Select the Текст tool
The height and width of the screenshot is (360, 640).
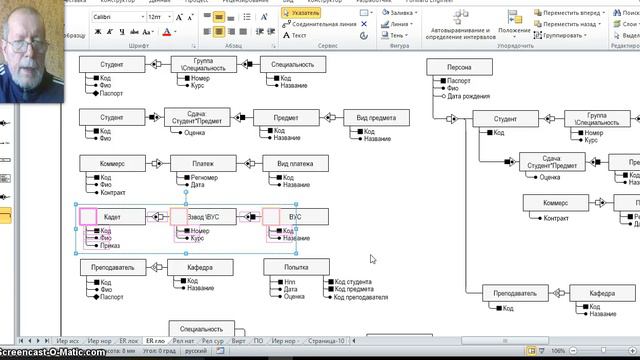tap(294, 36)
